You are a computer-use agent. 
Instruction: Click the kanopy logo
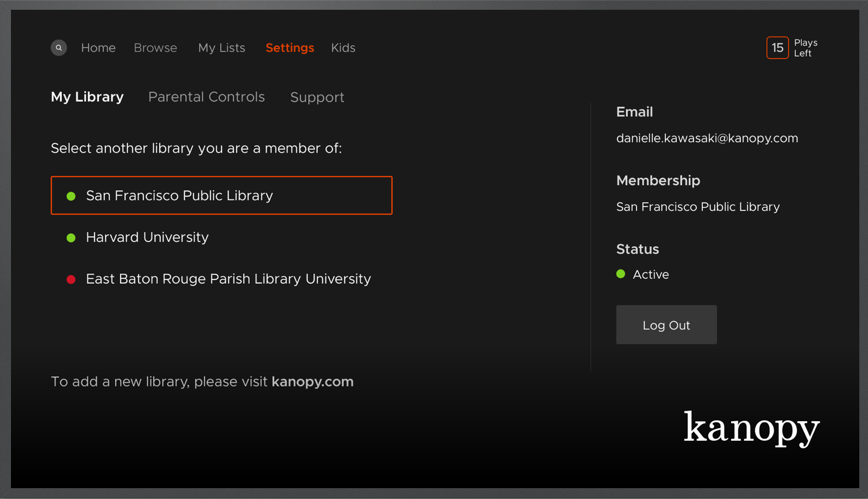pos(751,428)
